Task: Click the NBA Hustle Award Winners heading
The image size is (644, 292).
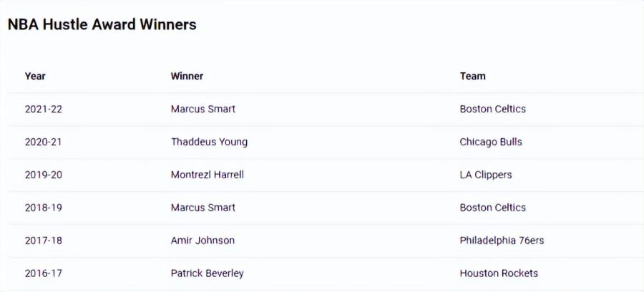Action: tap(102, 25)
